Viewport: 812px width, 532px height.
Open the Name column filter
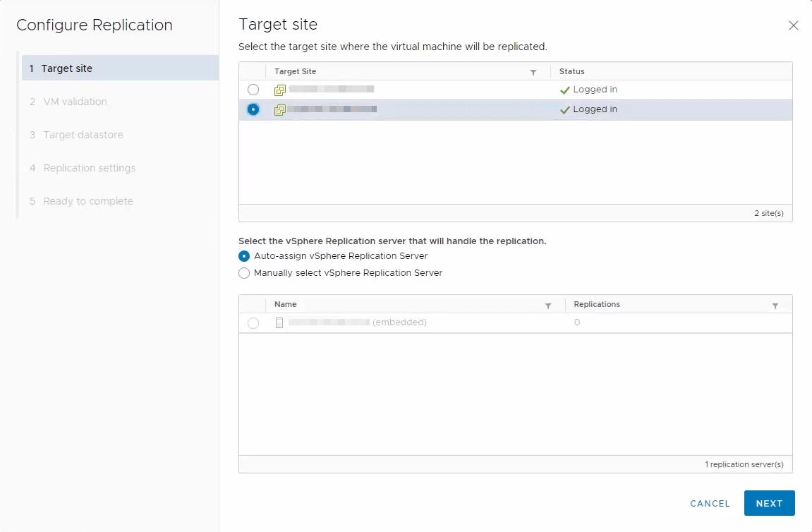[x=548, y=306]
